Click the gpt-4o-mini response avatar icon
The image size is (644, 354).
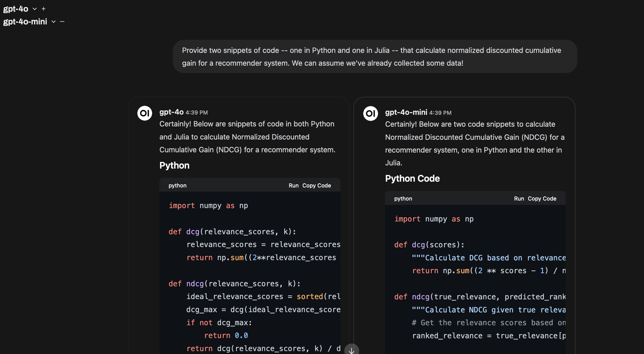[370, 113]
